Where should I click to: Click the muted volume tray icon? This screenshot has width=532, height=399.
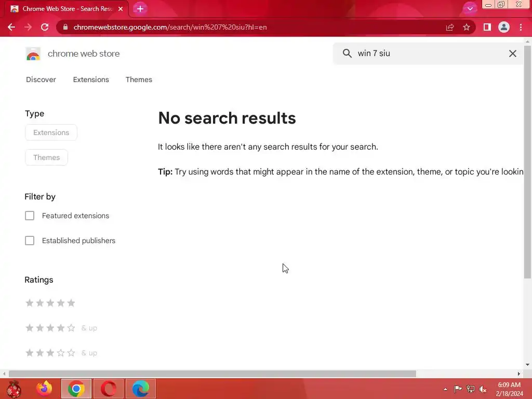point(483,389)
